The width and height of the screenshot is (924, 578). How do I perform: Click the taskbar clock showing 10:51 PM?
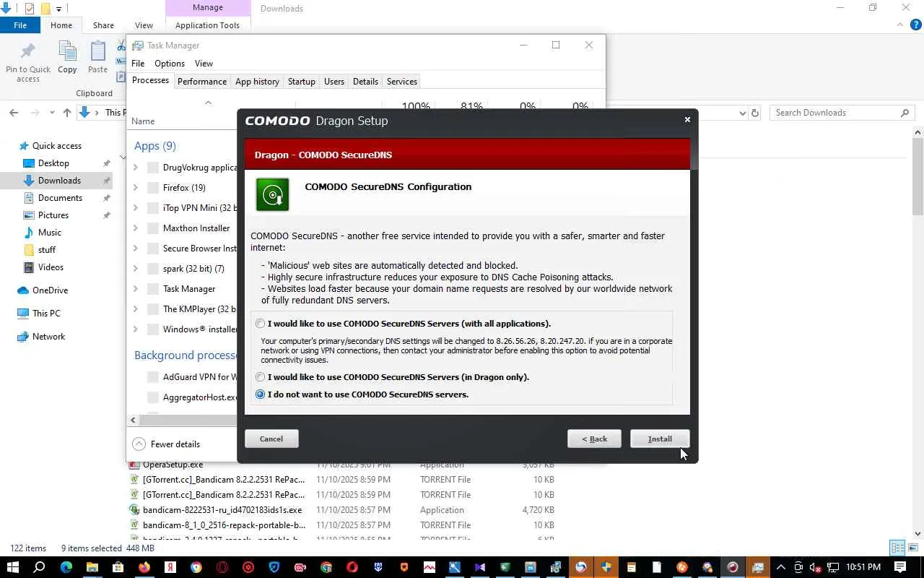[863, 567]
